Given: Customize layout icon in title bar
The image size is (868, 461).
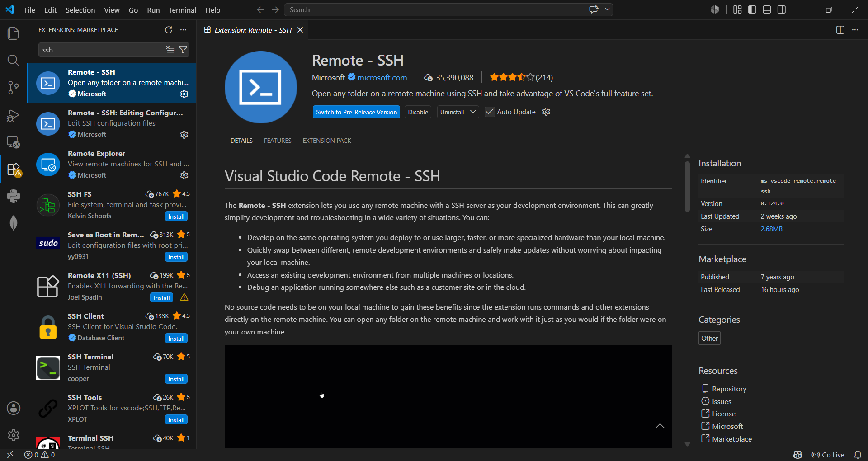Looking at the screenshot, I should [x=737, y=9].
